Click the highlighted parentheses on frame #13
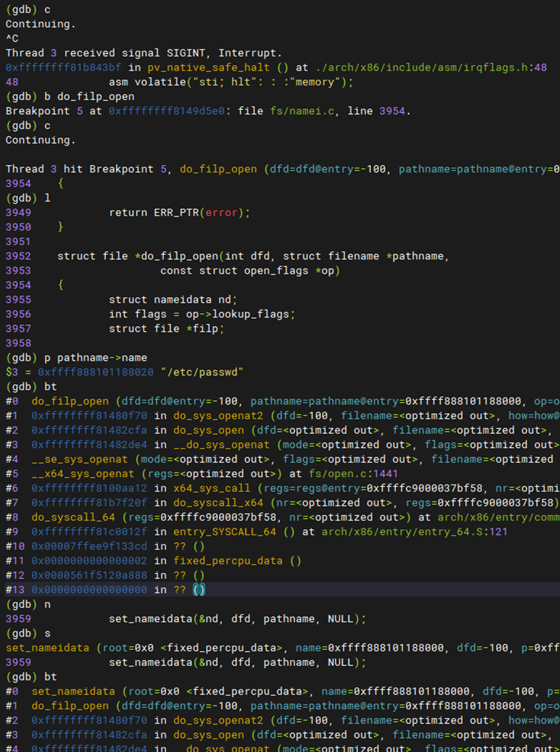 199,590
